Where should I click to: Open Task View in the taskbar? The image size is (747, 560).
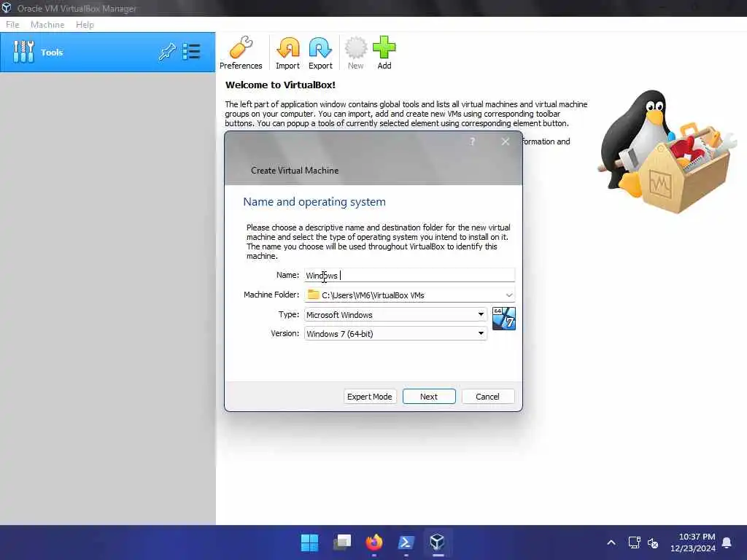(x=341, y=542)
